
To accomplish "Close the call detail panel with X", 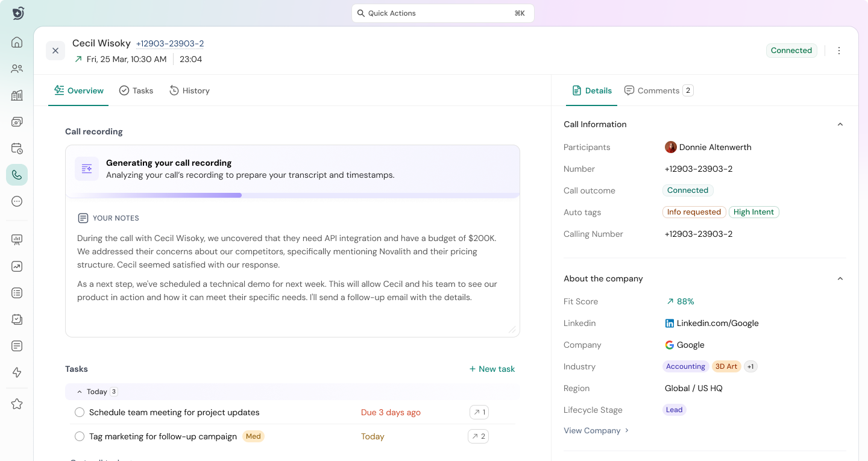I will (55, 51).
